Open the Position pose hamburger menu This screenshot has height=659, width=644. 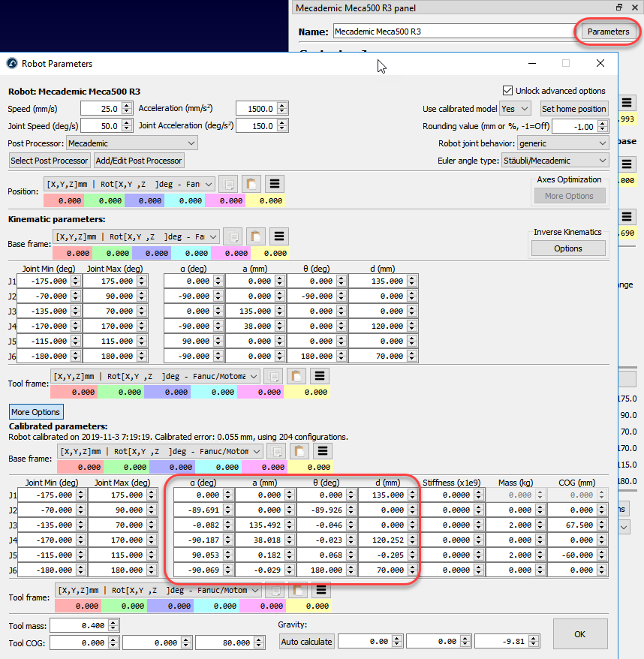click(275, 183)
